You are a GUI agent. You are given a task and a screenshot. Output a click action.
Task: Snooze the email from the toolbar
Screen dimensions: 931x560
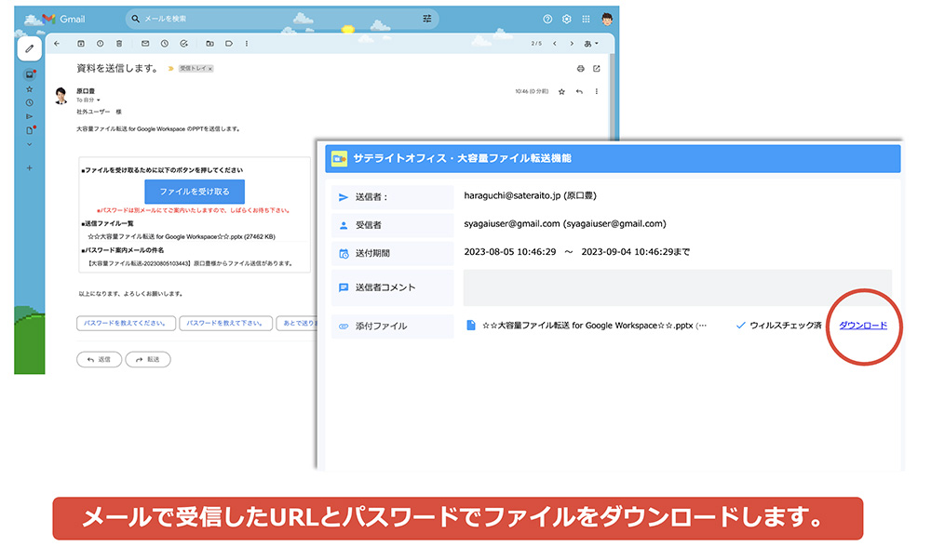[x=165, y=44]
